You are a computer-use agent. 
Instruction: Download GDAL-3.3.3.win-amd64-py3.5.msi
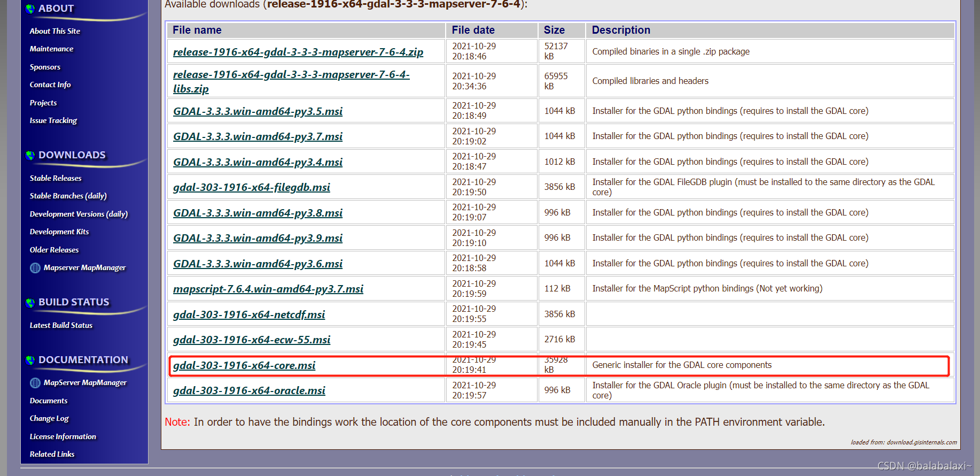[258, 111]
